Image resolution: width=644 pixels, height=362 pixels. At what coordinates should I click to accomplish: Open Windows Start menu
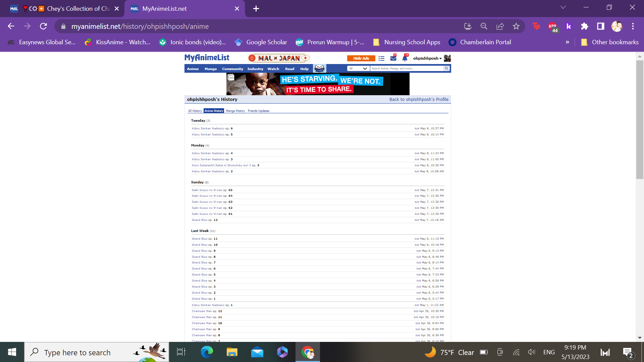[12, 352]
